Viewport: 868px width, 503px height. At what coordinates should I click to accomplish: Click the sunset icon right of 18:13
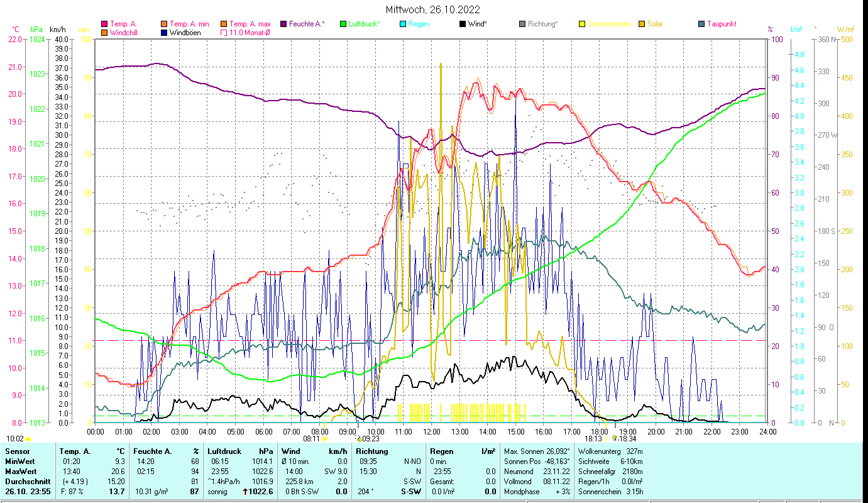[607, 439]
